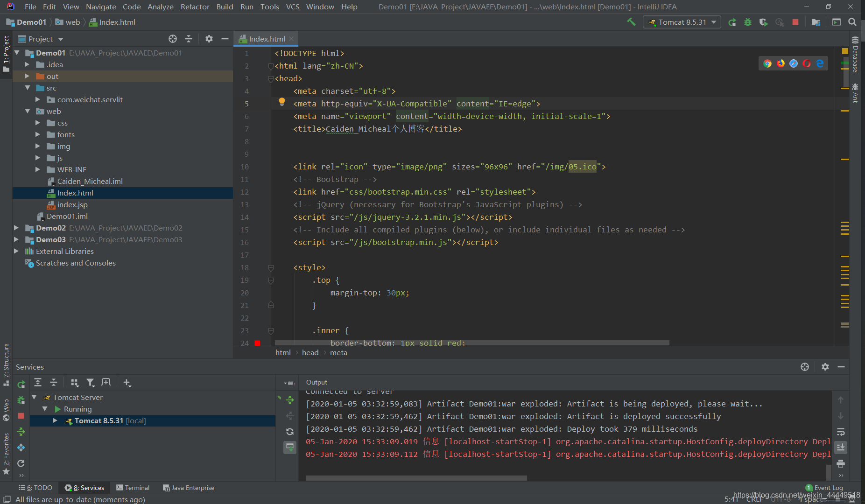Click the Add service plus icon
Screen dimensions: 865x504
click(127, 383)
